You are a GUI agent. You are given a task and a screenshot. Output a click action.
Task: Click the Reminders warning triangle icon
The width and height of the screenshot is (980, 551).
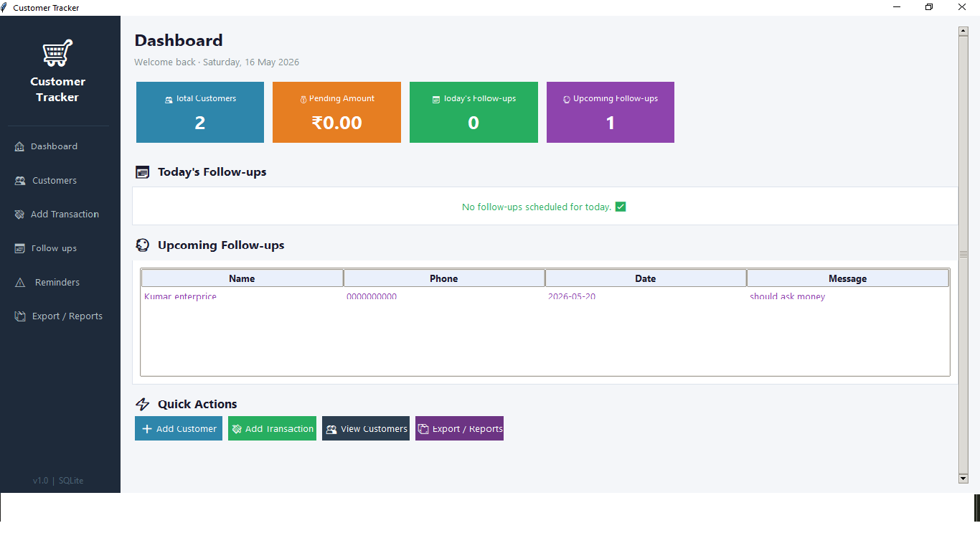pyautogui.click(x=20, y=283)
